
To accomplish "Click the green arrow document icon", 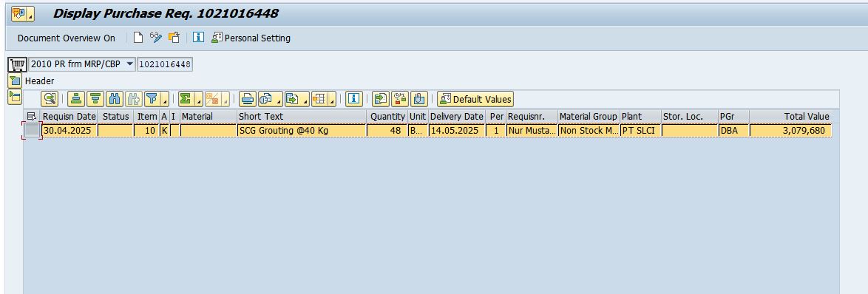I will [381, 99].
